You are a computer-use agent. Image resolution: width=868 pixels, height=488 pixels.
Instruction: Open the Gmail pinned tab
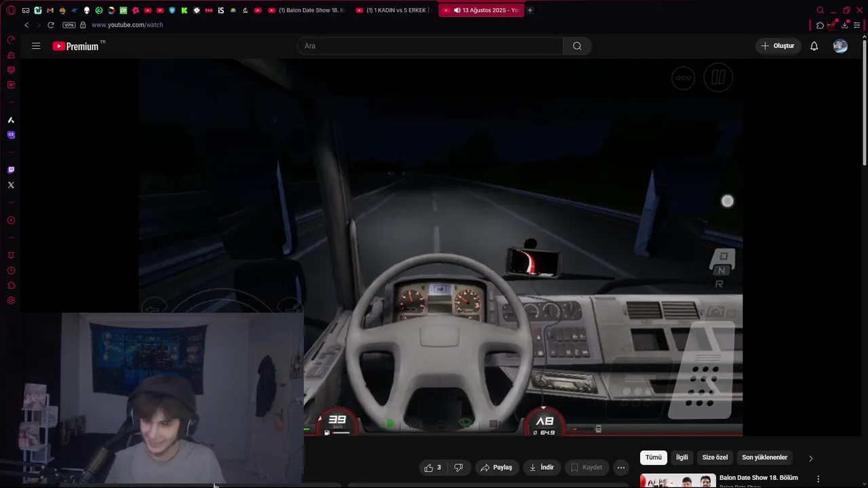pos(50,10)
